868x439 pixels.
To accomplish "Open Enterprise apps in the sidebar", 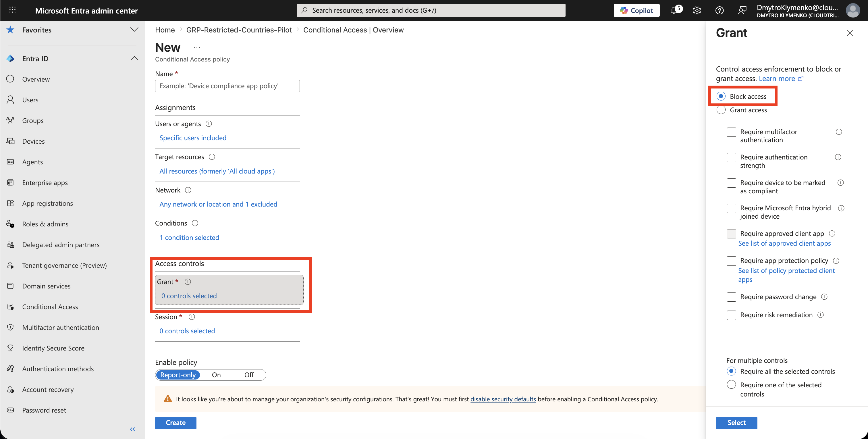I will point(45,182).
